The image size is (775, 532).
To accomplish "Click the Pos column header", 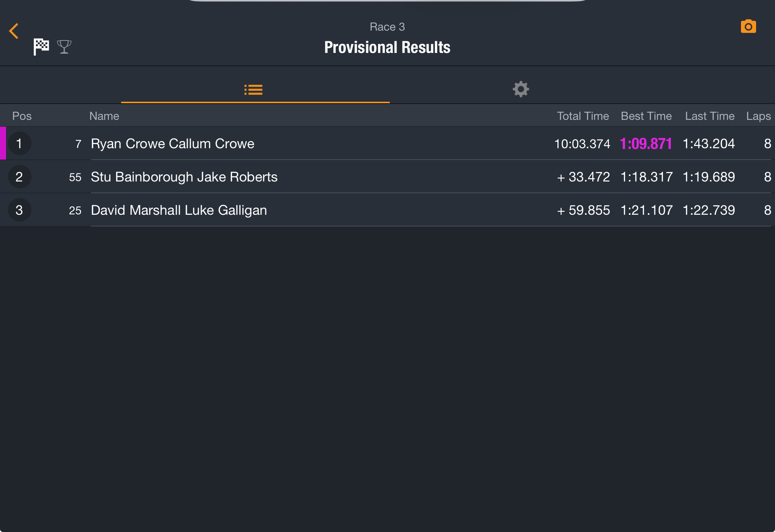I will coord(22,116).
